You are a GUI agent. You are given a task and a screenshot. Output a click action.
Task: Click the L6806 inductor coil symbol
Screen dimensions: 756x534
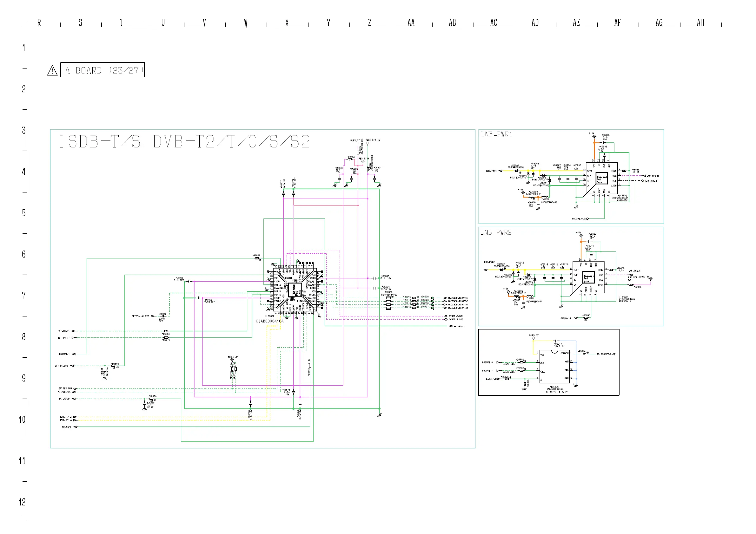pyautogui.click(x=545, y=197)
